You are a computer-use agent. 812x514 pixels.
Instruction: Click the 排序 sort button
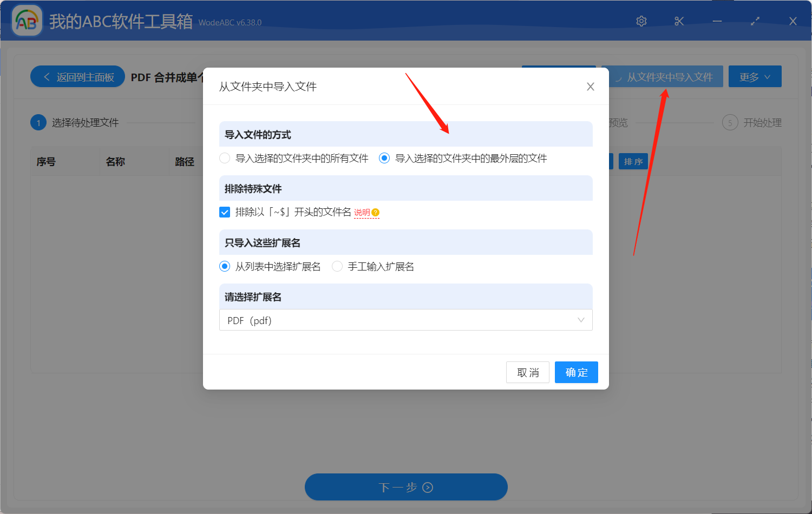(x=633, y=161)
